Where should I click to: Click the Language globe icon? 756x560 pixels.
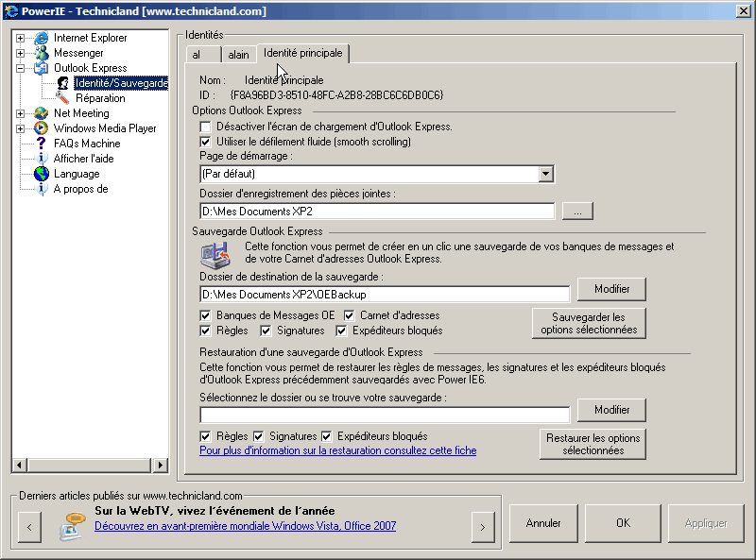click(41, 174)
